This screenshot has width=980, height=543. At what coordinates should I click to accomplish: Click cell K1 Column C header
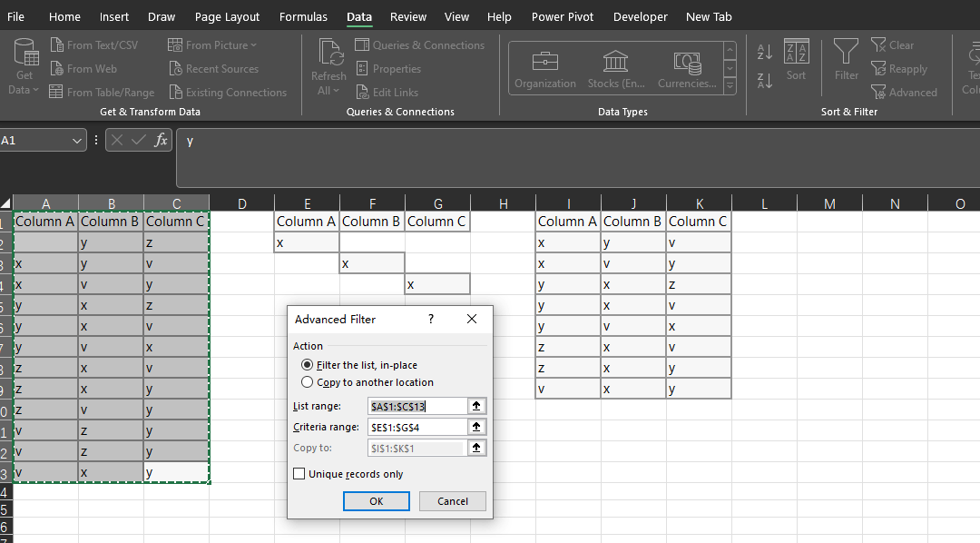(x=698, y=222)
